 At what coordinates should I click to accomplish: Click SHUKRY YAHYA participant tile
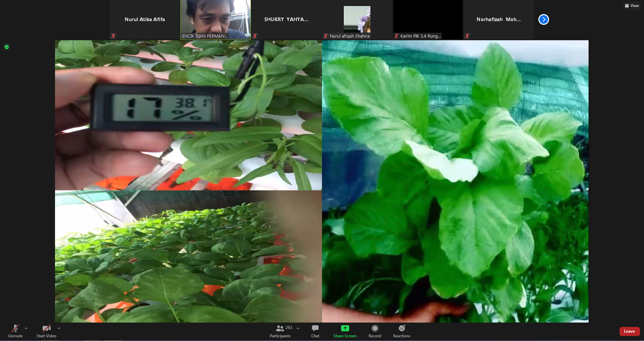[x=286, y=19]
